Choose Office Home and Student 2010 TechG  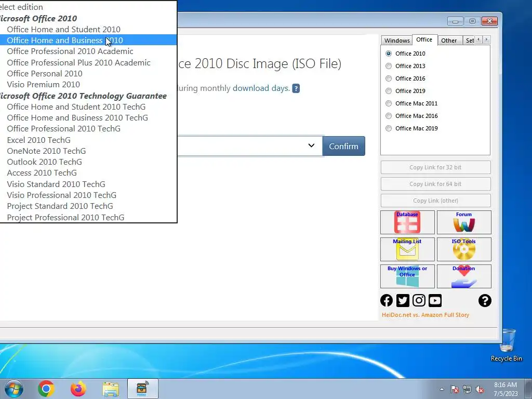88,107
